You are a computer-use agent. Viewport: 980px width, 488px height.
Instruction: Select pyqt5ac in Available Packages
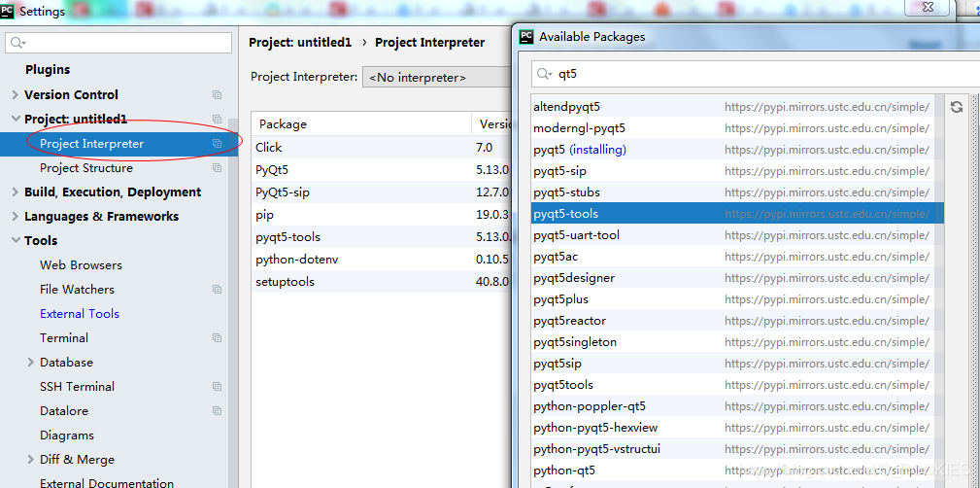coord(732,257)
